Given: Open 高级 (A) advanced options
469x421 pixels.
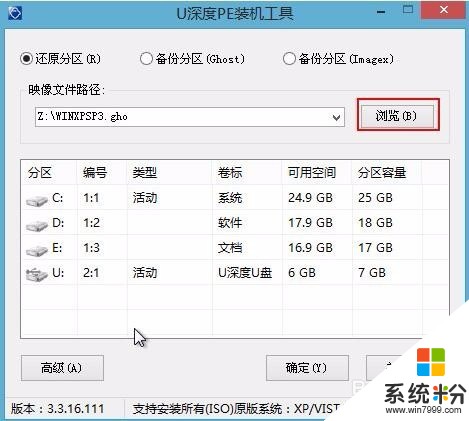Looking at the screenshot, I should (x=62, y=368).
